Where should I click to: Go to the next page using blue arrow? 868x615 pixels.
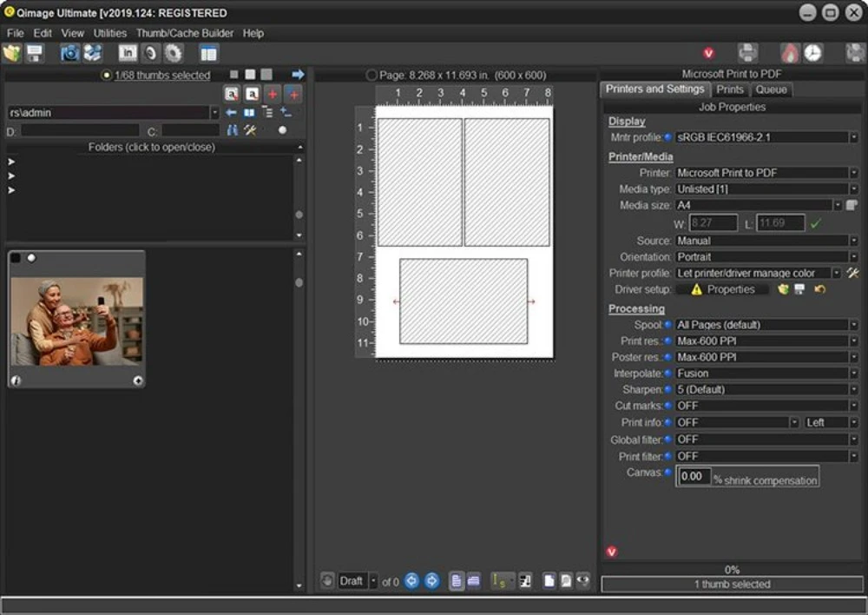click(431, 580)
